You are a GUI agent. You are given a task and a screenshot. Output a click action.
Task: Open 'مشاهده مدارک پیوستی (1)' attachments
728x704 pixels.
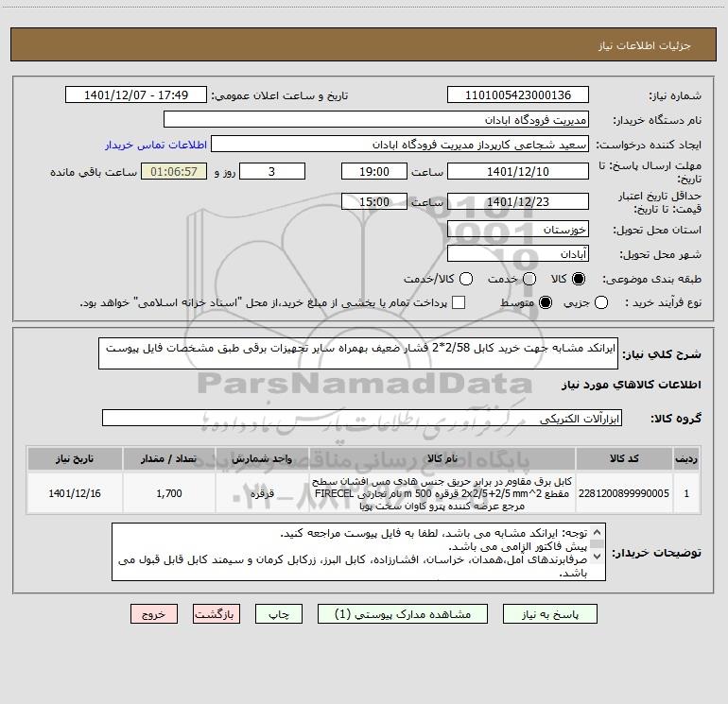coord(403,614)
